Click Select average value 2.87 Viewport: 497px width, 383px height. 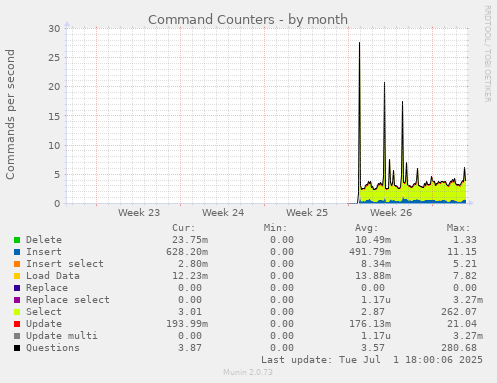pos(373,312)
